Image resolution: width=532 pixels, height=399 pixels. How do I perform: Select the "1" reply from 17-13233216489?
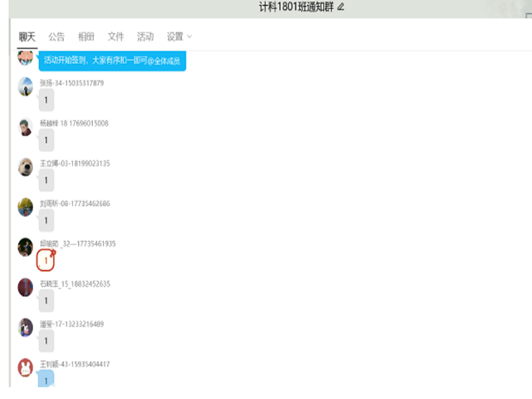(x=47, y=341)
